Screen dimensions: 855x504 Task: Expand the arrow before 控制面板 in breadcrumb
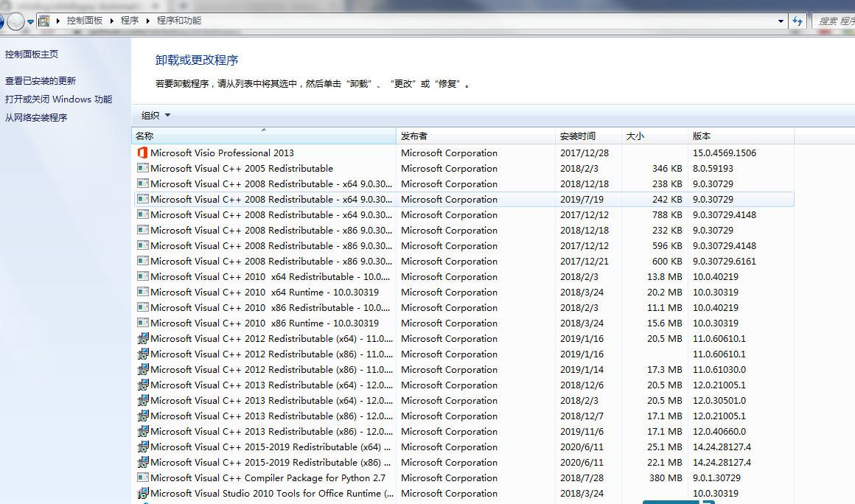[57, 21]
